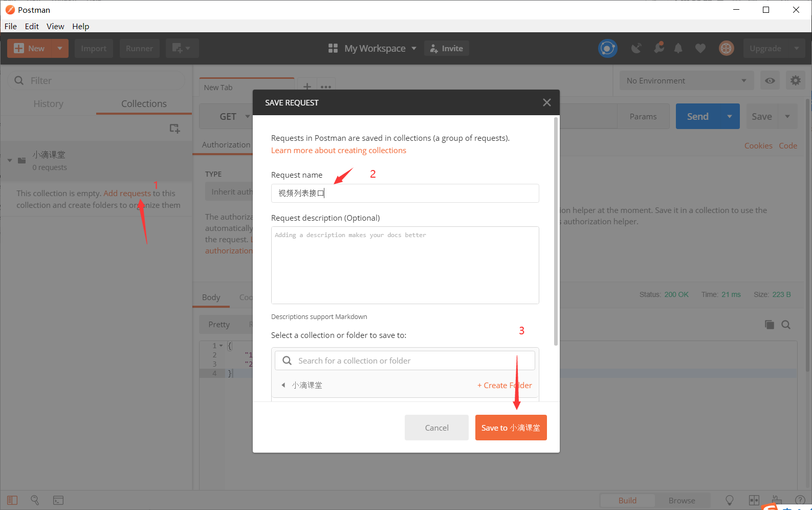
Task: Close the Save Request dialog
Action: [547, 102]
